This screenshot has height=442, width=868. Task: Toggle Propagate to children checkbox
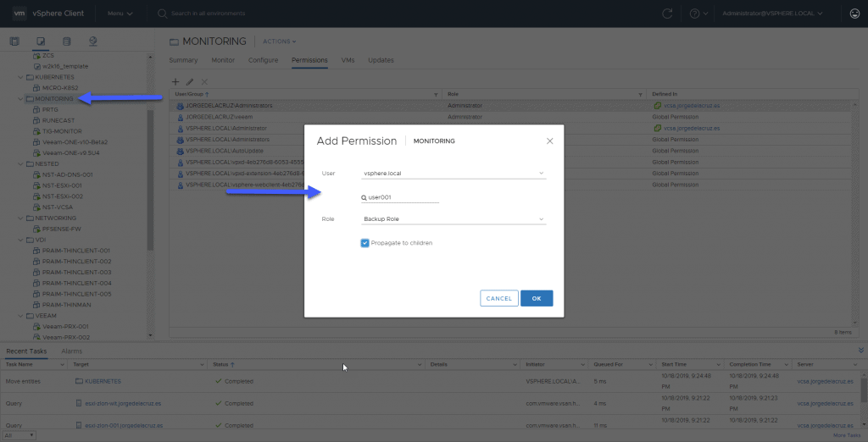click(364, 243)
